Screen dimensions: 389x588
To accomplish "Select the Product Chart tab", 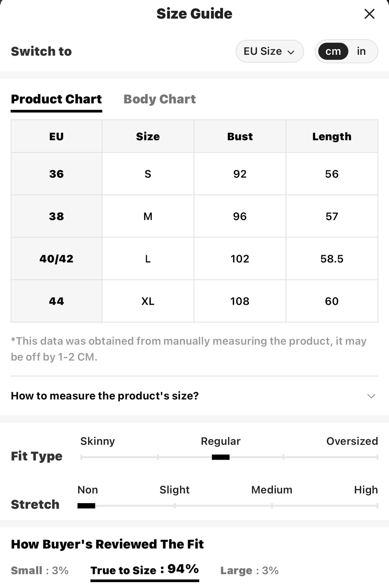I will 56,99.
